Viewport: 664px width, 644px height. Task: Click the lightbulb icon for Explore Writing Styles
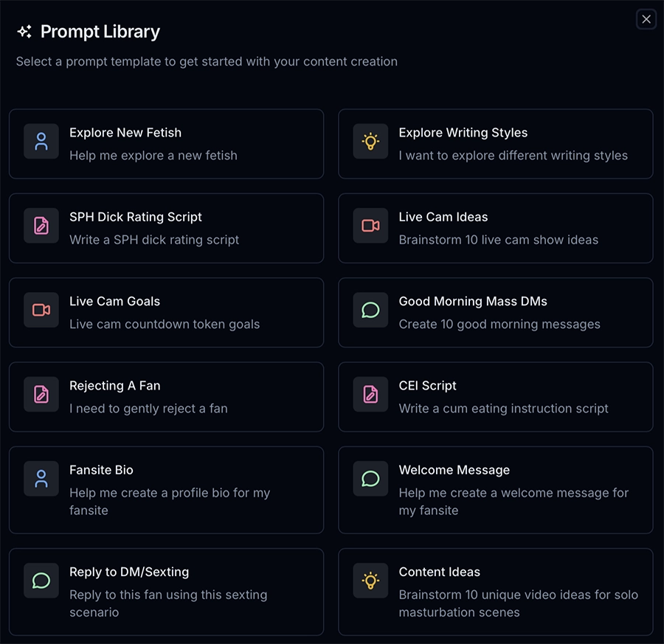[370, 142]
